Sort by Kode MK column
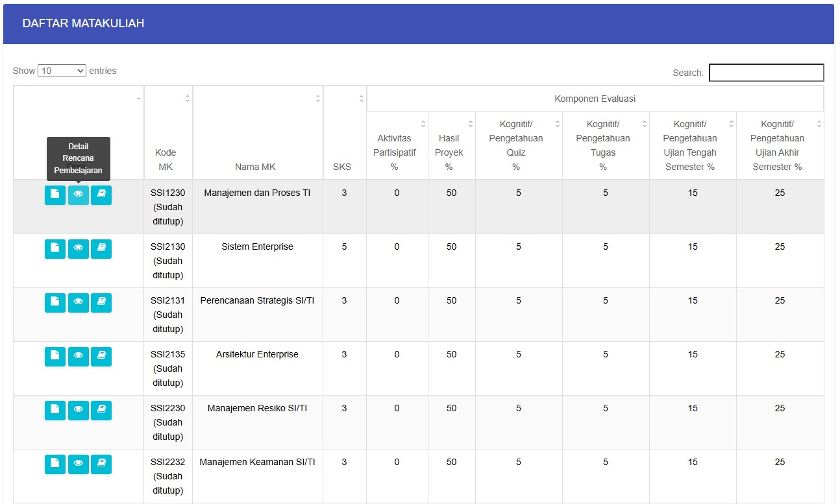840x504 pixels. click(168, 132)
